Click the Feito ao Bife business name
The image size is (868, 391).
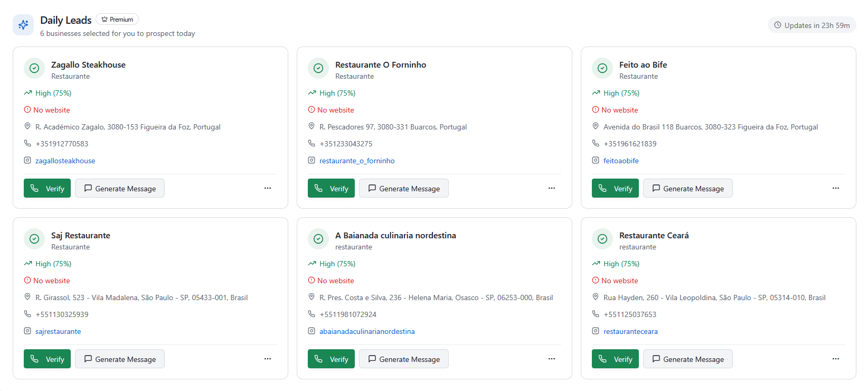(x=643, y=64)
